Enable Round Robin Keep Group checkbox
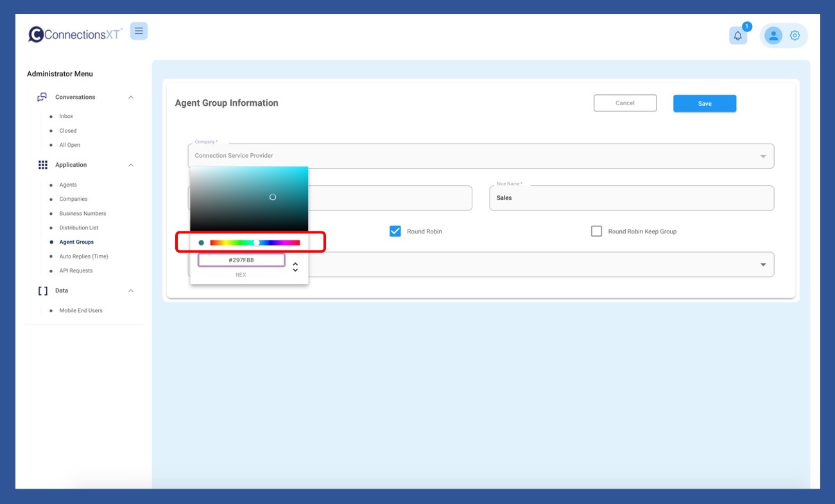The image size is (835, 504). (x=596, y=231)
